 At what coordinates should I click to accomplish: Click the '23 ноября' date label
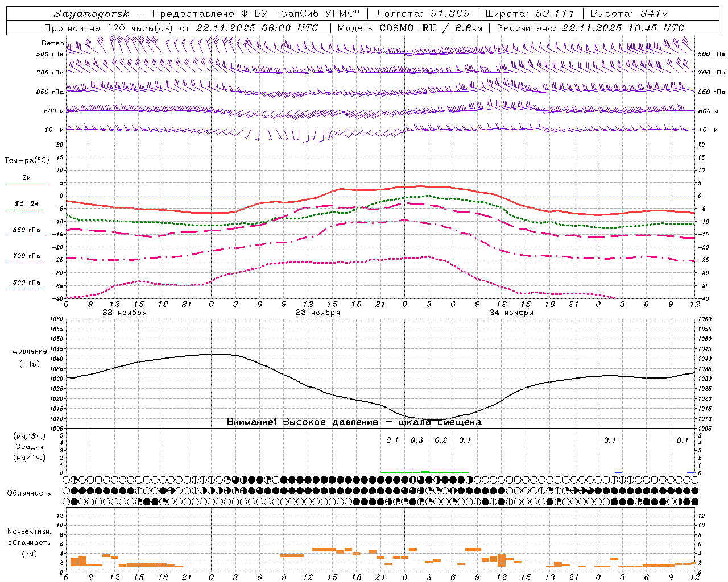[x=318, y=313]
